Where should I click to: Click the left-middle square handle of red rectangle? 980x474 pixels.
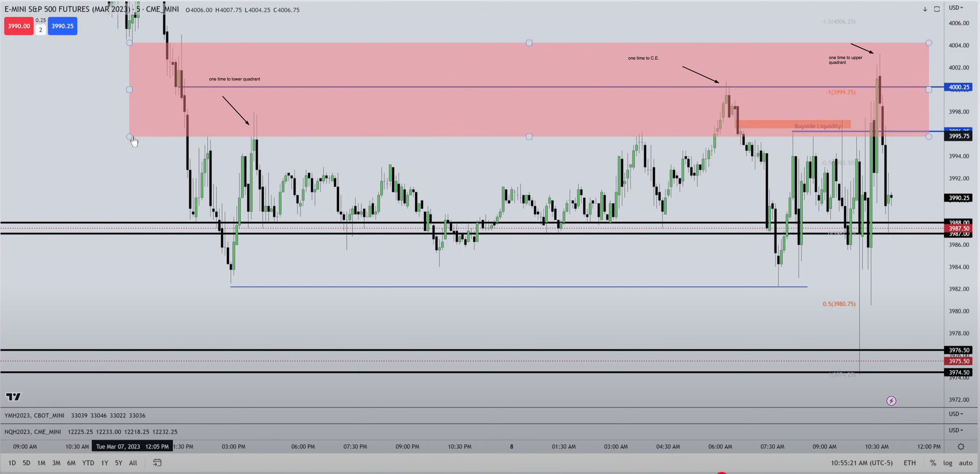(129, 90)
